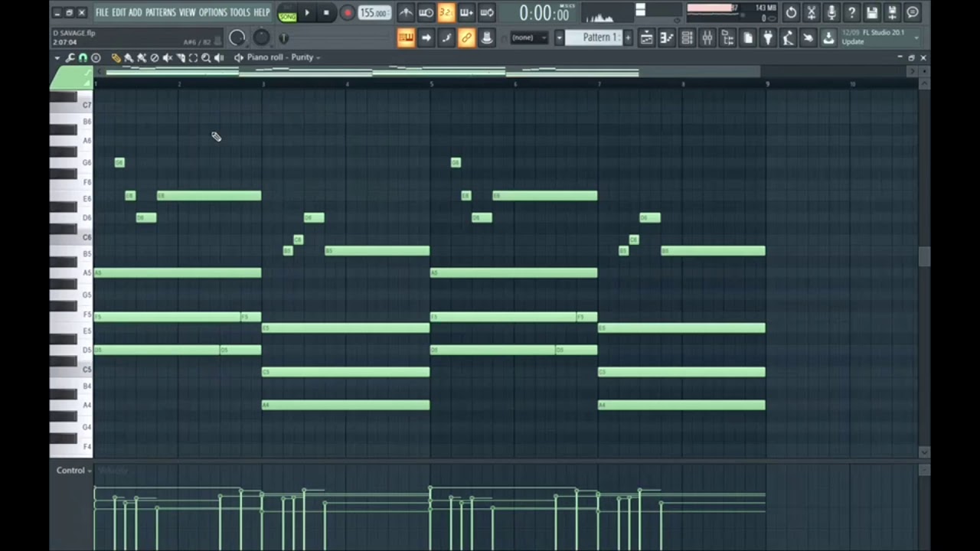Open the PATTERNS menu
The width and height of the screenshot is (980, 551).
[161, 12]
